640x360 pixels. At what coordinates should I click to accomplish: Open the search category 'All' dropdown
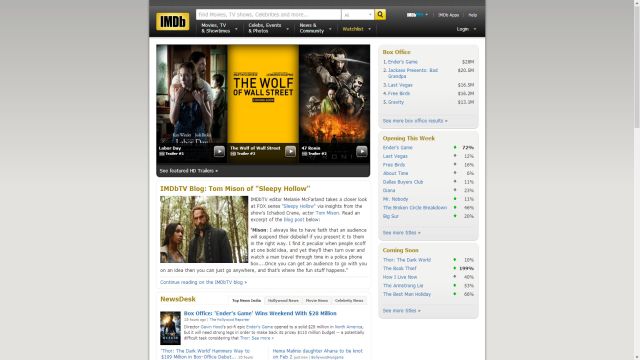pyautogui.click(x=358, y=15)
